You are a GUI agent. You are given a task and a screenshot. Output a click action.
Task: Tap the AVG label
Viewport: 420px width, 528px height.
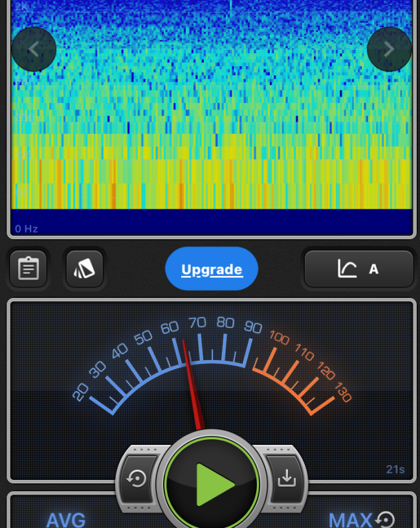65,520
